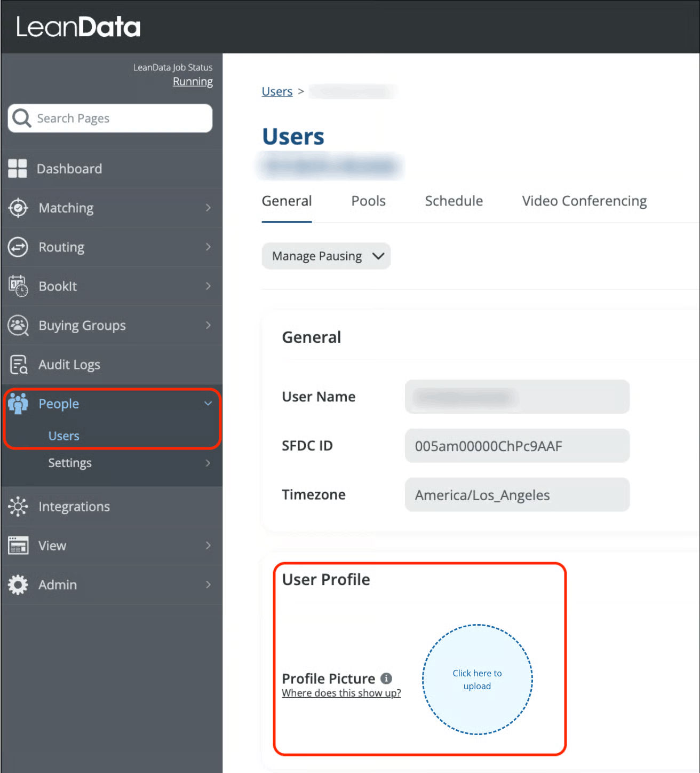
Task: Click the Routing arrows icon
Action: [x=18, y=247]
